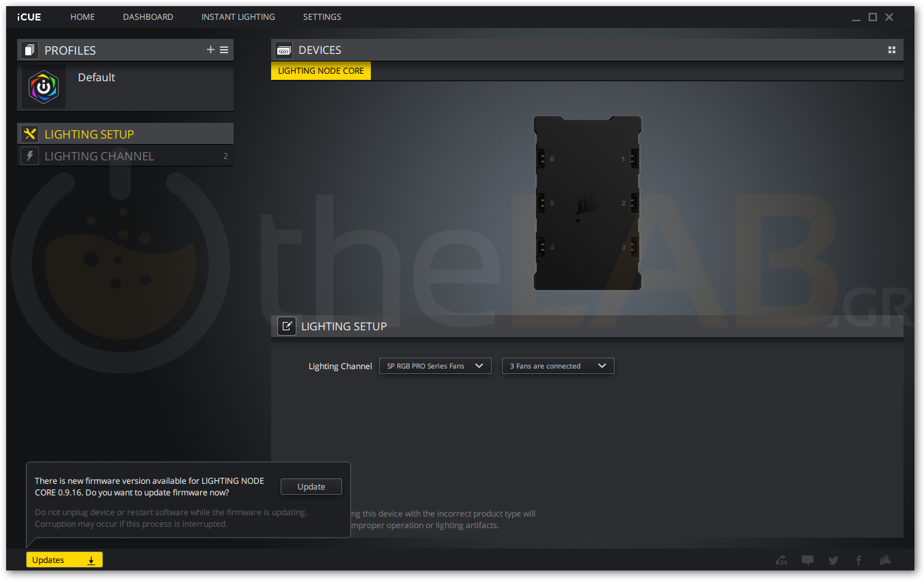The height and width of the screenshot is (580, 924).
Task: Go to the DASHBOARD tab
Action: pyautogui.click(x=148, y=17)
